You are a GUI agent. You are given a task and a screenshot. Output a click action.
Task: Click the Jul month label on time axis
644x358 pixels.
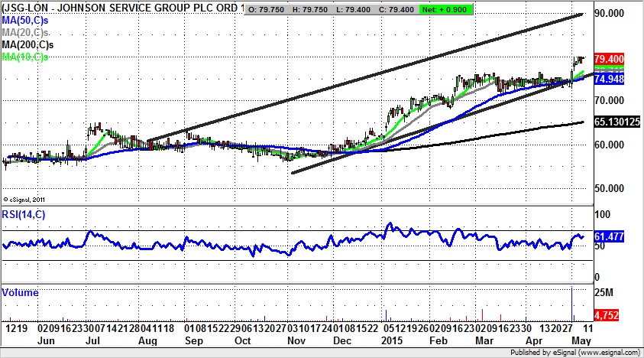tap(92, 338)
